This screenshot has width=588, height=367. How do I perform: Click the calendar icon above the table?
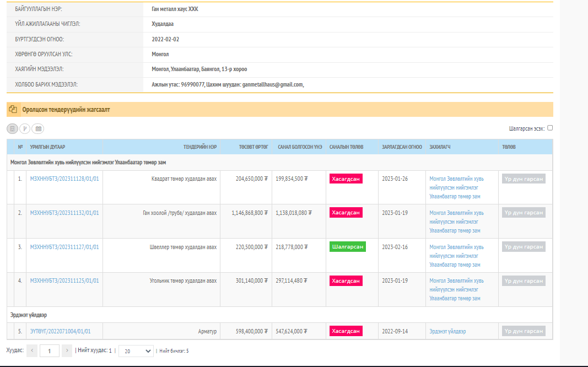(38, 128)
